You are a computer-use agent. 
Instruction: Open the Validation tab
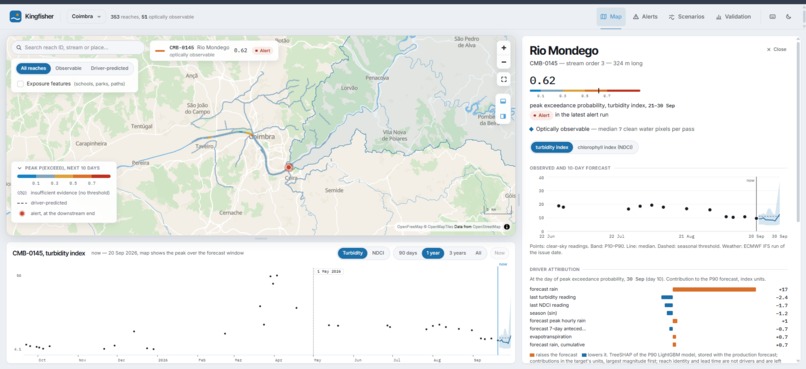pos(733,16)
